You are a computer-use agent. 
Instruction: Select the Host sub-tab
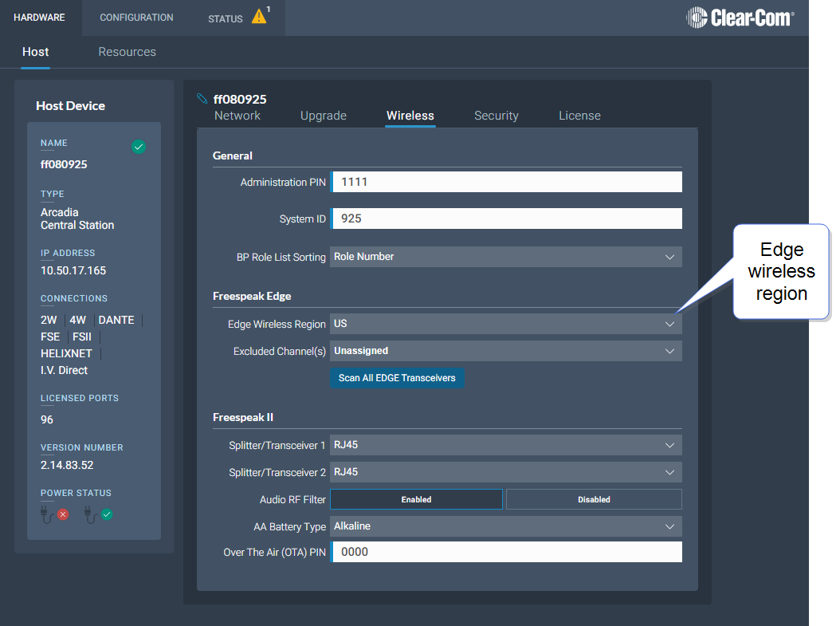(35, 52)
